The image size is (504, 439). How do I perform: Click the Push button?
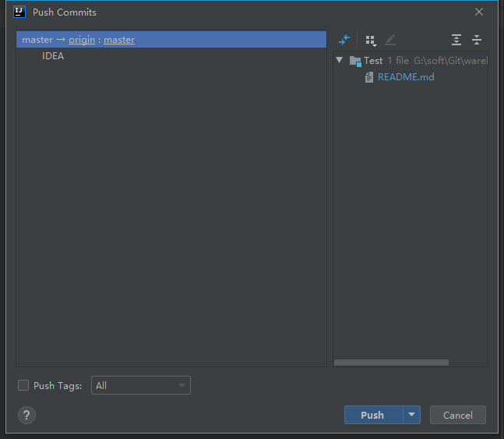373,415
